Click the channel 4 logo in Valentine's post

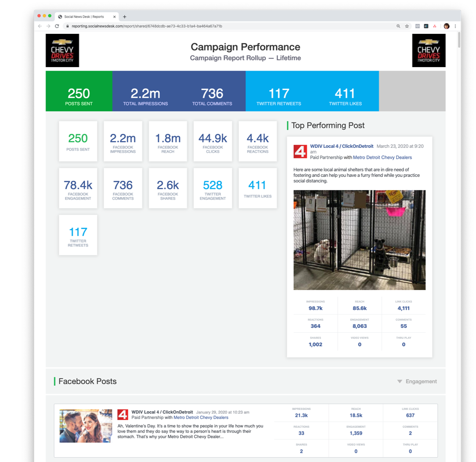click(x=123, y=415)
